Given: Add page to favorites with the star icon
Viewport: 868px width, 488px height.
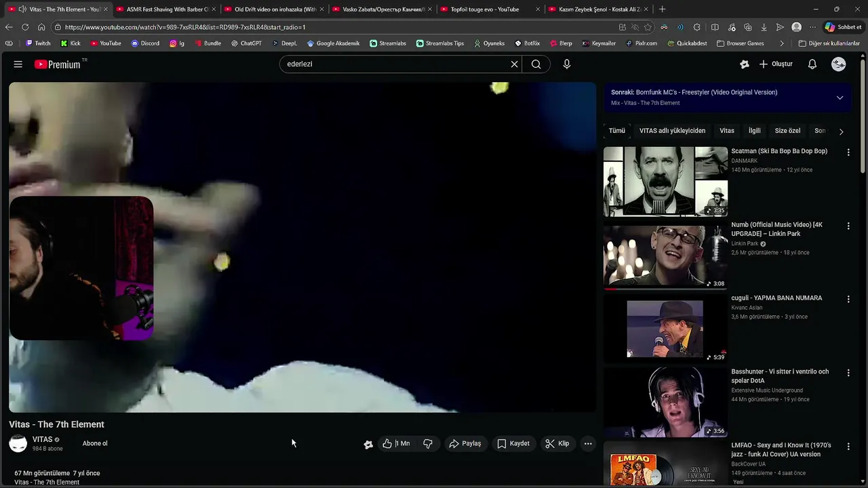Looking at the screenshot, I should click(x=648, y=27).
